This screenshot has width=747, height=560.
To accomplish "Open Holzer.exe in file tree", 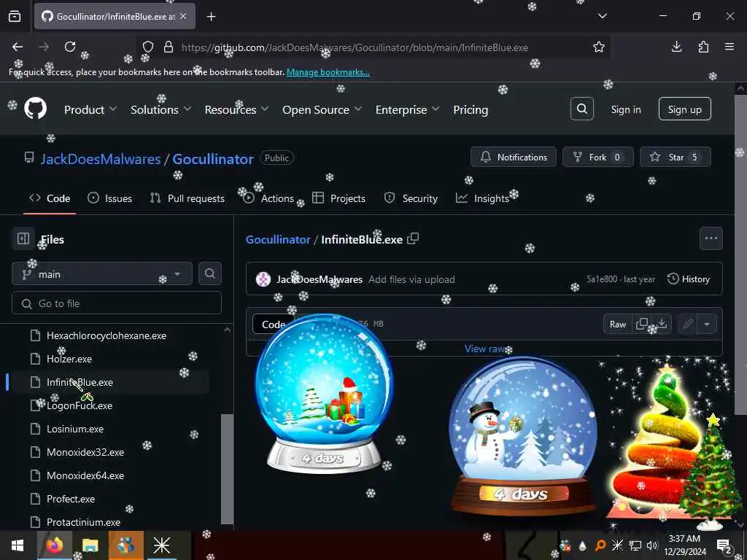I will [x=69, y=359].
